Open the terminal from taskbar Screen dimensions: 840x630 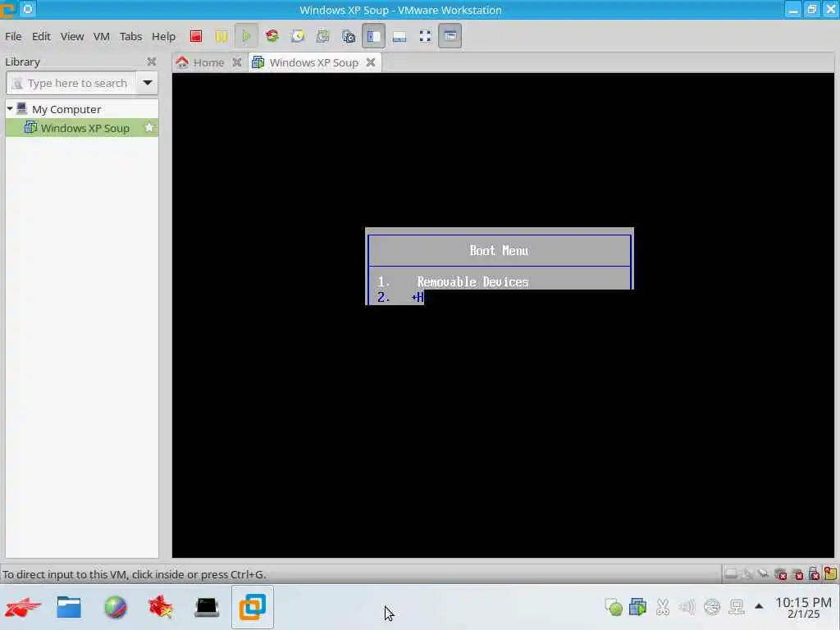207,607
